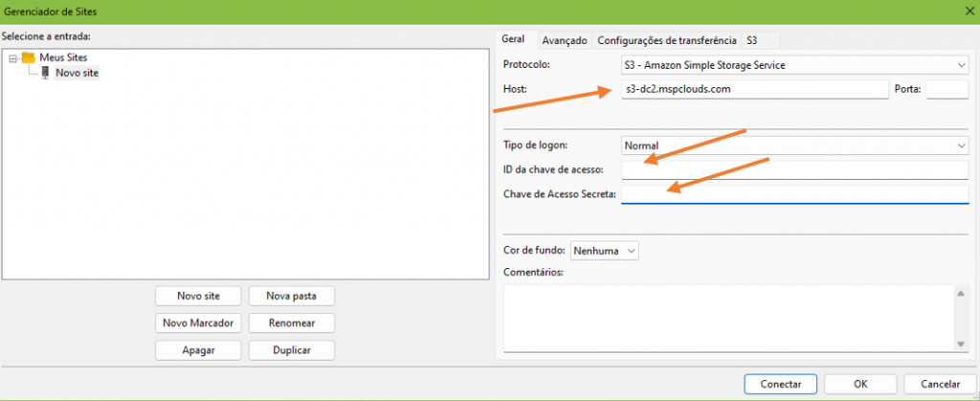Close the Gerenciador de Sites dialog
The width and height of the screenshot is (980, 401).
coord(969,11)
